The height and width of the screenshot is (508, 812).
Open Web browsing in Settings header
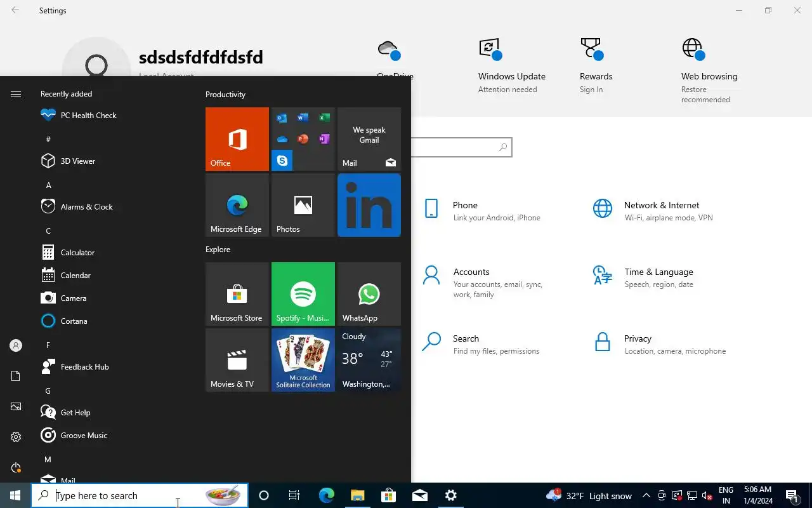tap(709, 70)
